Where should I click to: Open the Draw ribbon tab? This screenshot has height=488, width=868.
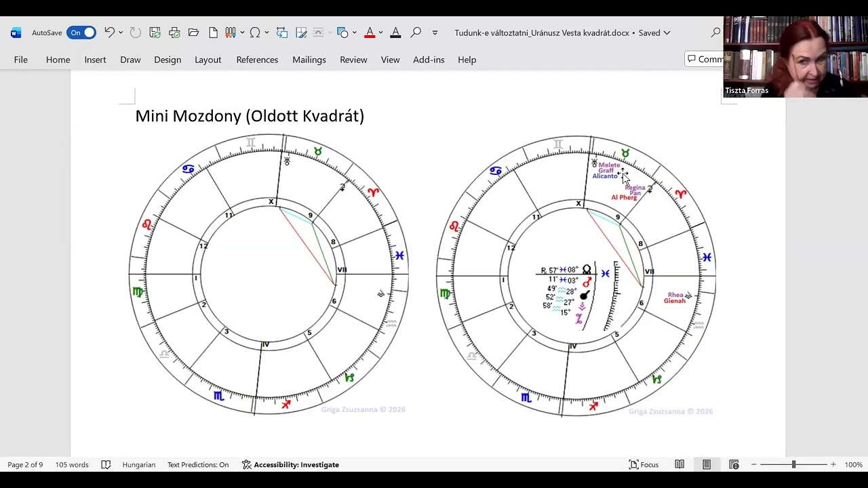pos(130,60)
